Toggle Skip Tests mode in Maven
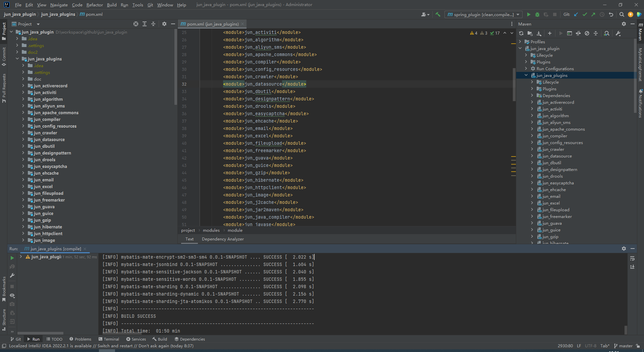644x352 pixels. tap(587, 33)
